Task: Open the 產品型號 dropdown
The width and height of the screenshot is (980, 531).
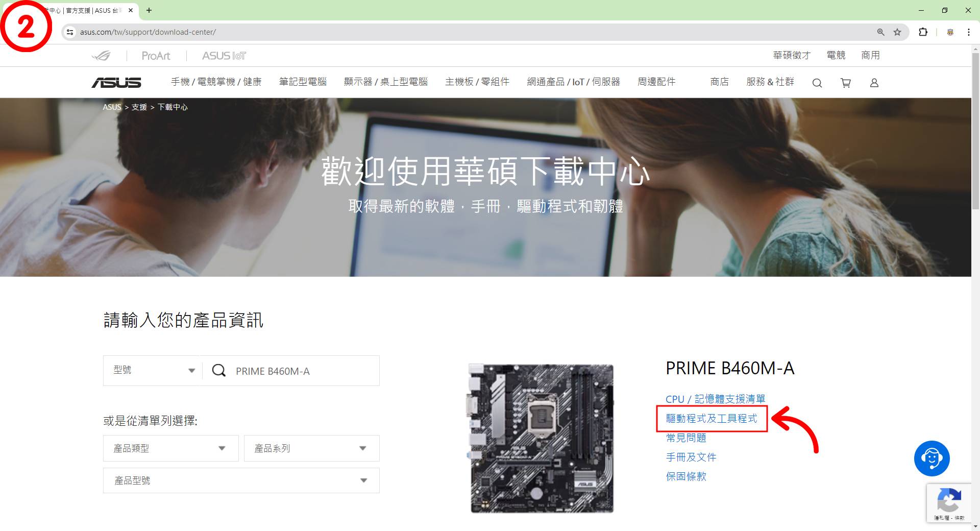Action: pos(241,480)
